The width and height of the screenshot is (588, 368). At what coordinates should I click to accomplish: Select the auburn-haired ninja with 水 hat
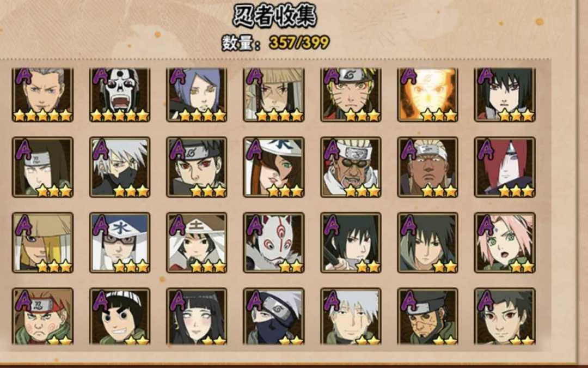pos(274,167)
